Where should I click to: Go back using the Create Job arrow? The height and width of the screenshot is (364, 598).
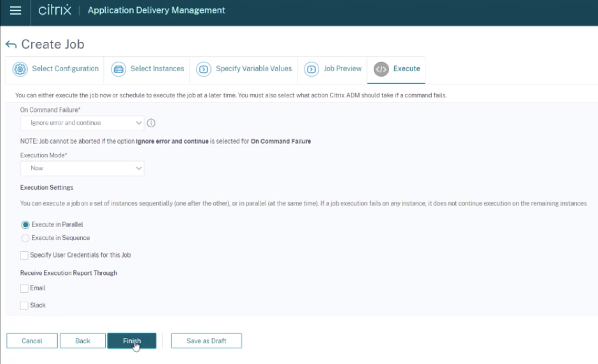[11, 45]
